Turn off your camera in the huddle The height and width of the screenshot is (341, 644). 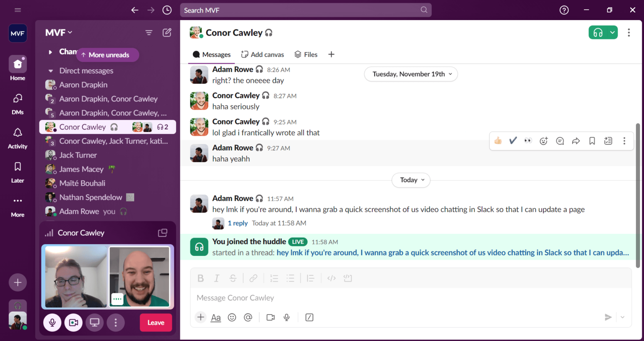[x=73, y=322]
